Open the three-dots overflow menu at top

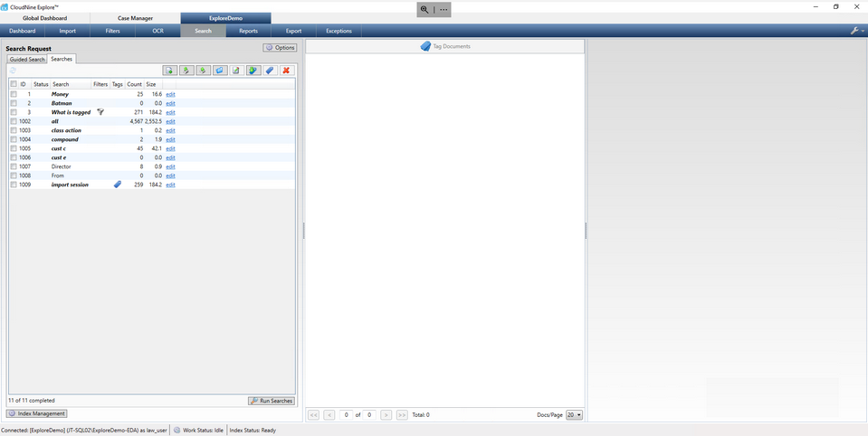coord(444,9)
